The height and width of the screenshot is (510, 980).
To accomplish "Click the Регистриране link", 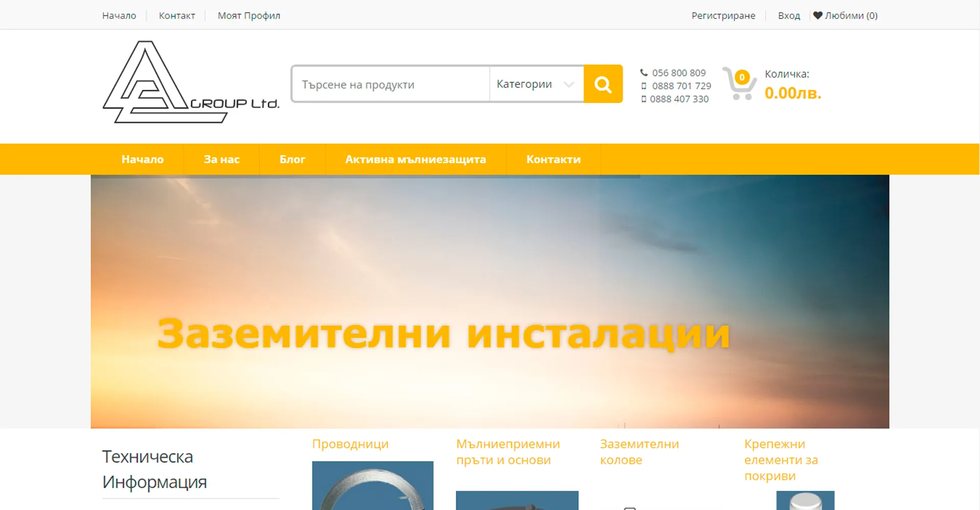I will click(723, 15).
